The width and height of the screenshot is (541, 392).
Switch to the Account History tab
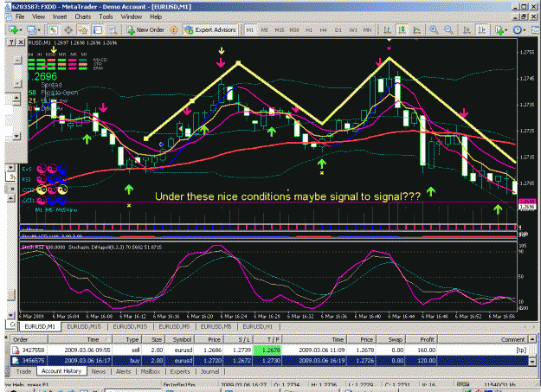61,371
